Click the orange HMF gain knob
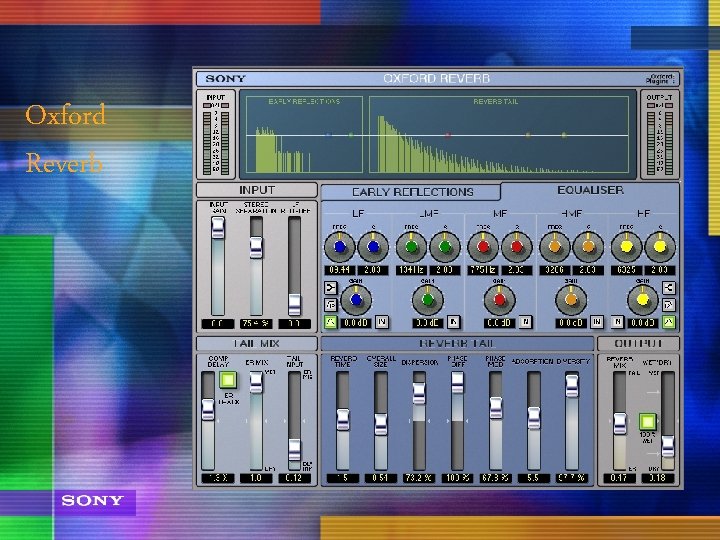720x540 pixels. [x=571, y=300]
